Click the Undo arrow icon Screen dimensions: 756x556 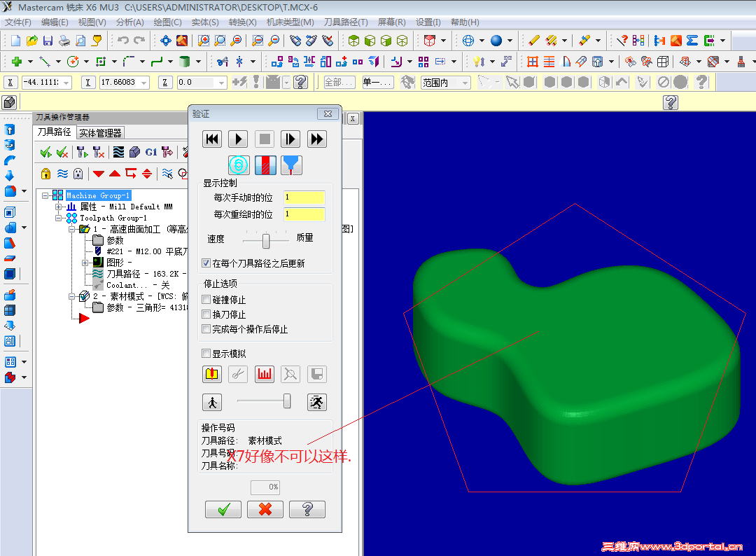(123, 41)
